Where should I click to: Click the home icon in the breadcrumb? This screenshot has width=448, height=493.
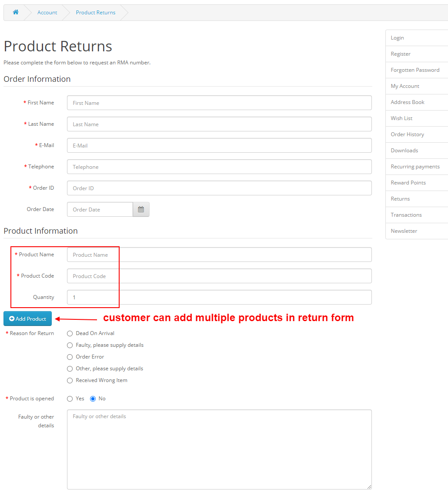coord(16,12)
